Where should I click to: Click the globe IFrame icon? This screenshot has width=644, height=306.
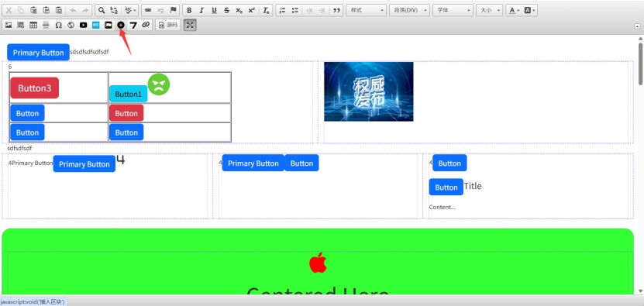point(71,25)
